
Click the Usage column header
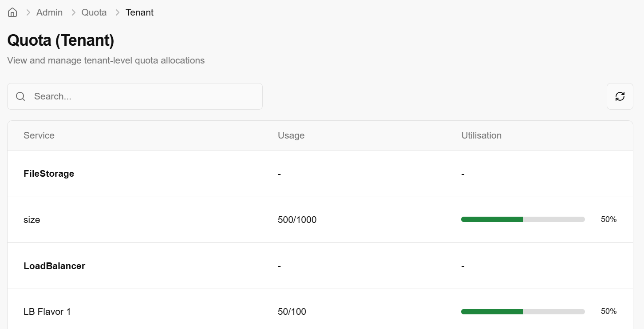[291, 135]
